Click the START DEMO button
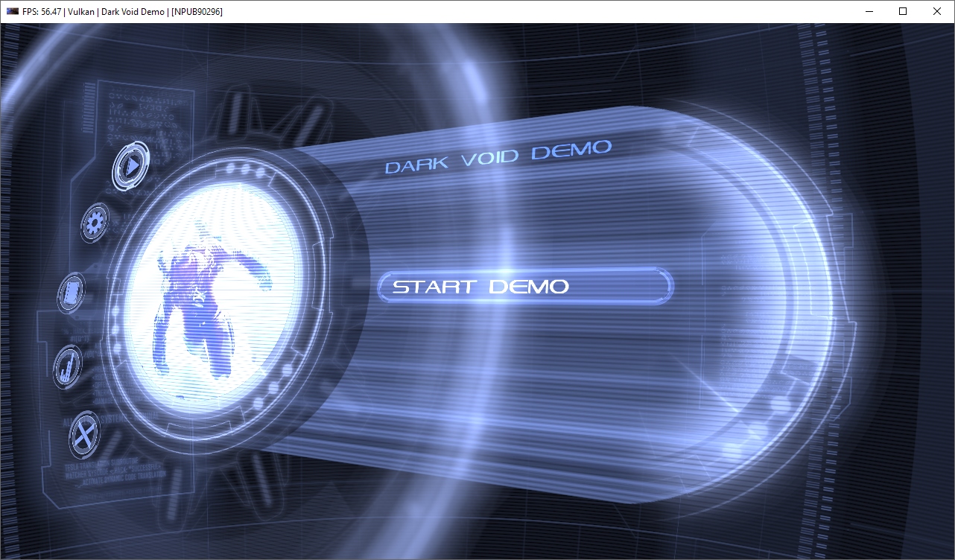This screenshot has height=560, width=955. click(525, 287)
